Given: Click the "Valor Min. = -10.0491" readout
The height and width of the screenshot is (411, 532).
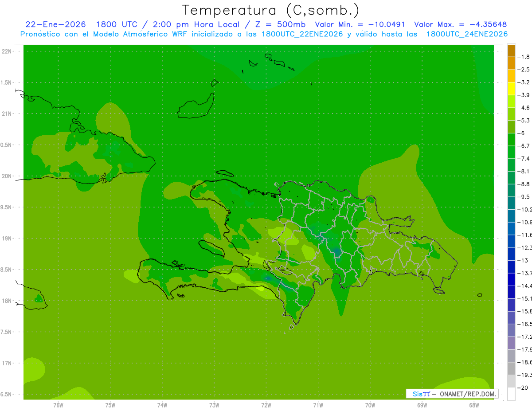Looking at the screenshot, I should coord(360,24).
